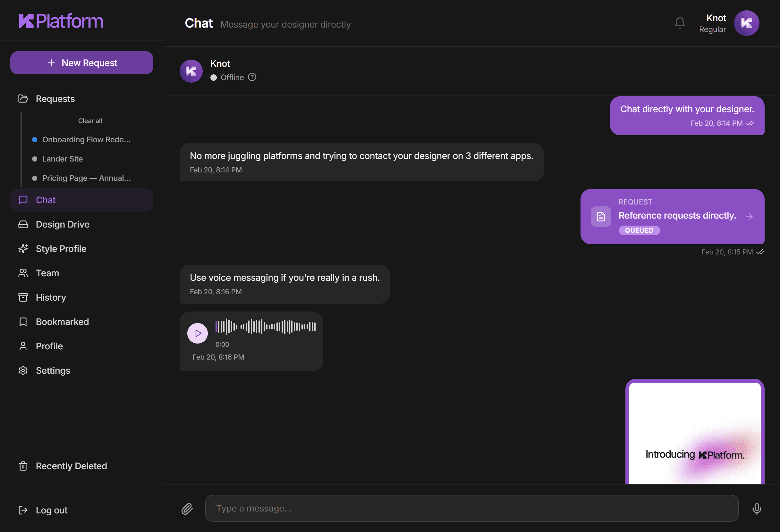Open the attachment paperclip icon

coord(187,509)
